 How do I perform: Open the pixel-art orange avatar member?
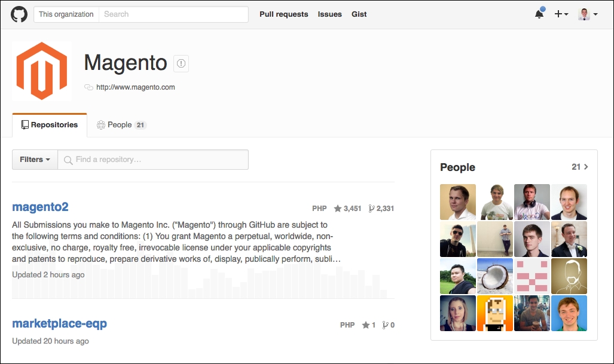pyautogui.click(x=495, y=313)
